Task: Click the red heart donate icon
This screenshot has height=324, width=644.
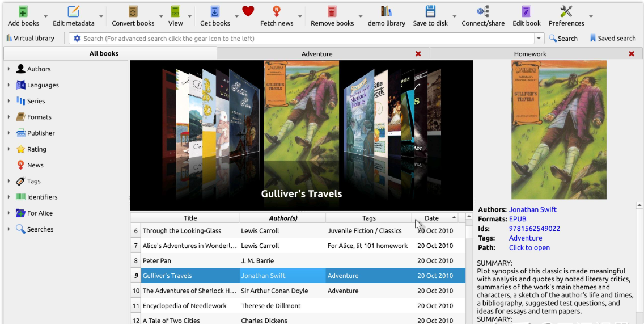Action: [248, 11]
